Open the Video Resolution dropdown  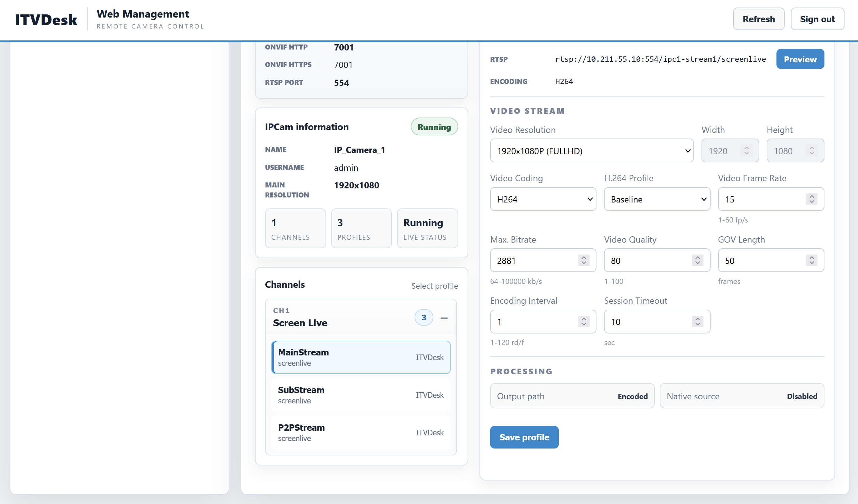(x=592, y=151)
